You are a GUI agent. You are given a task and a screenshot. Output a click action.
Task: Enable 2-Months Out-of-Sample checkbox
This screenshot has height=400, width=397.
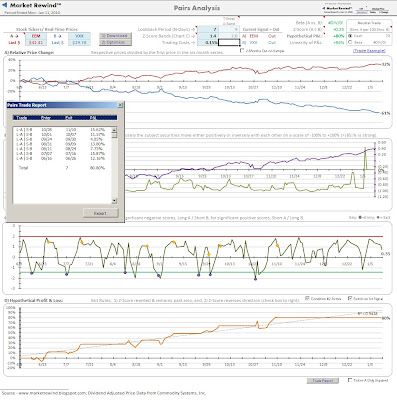click(242, 51)
